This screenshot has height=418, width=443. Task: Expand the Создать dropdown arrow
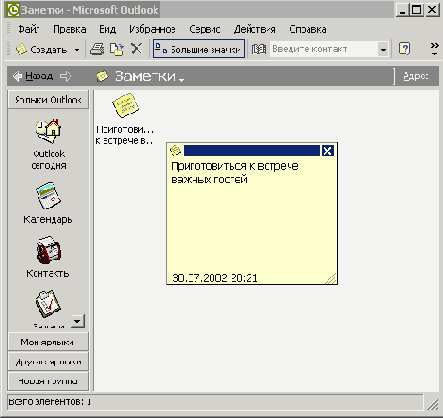tap(77, 50)
